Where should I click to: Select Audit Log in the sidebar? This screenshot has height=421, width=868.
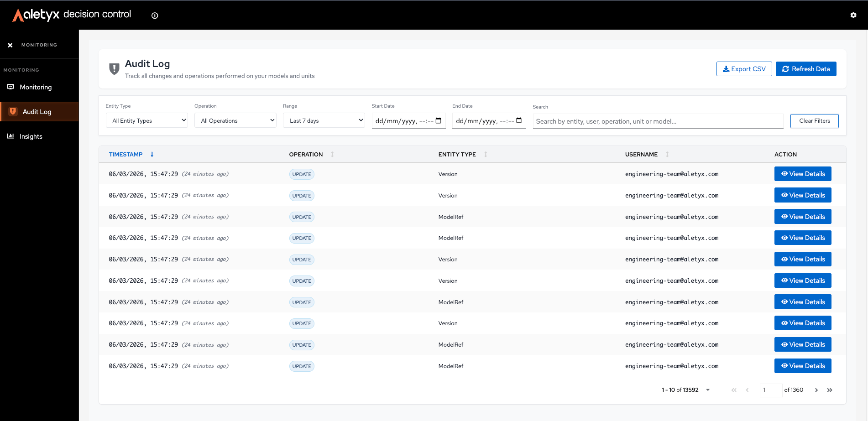[x=39, y=112]
